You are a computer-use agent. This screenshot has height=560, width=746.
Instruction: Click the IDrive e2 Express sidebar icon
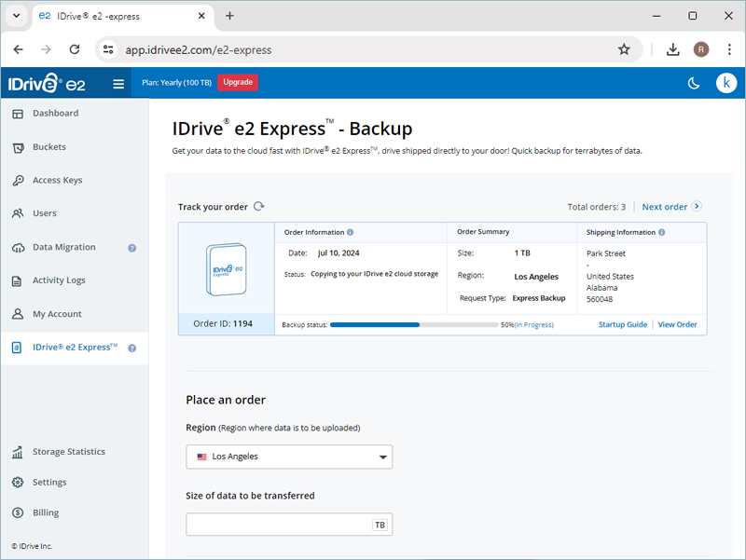tap(17, 348)
